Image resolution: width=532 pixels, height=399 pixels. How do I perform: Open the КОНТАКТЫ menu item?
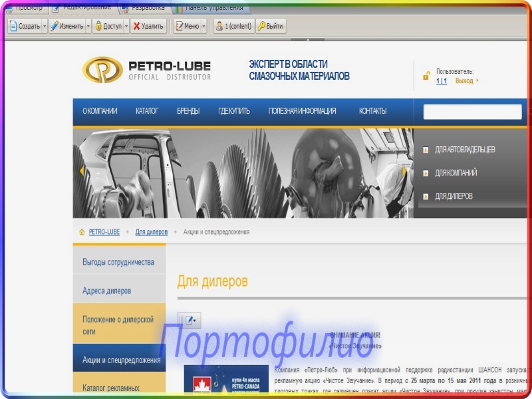373,111
